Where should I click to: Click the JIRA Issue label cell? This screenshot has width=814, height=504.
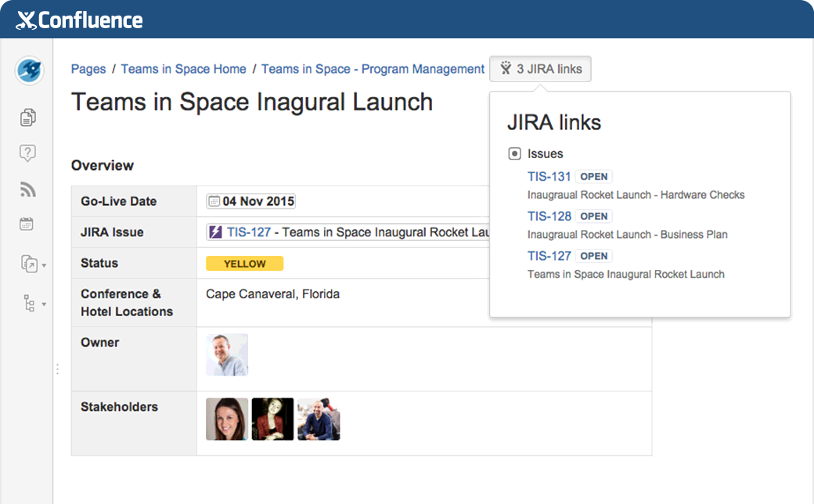click(134, 232)
